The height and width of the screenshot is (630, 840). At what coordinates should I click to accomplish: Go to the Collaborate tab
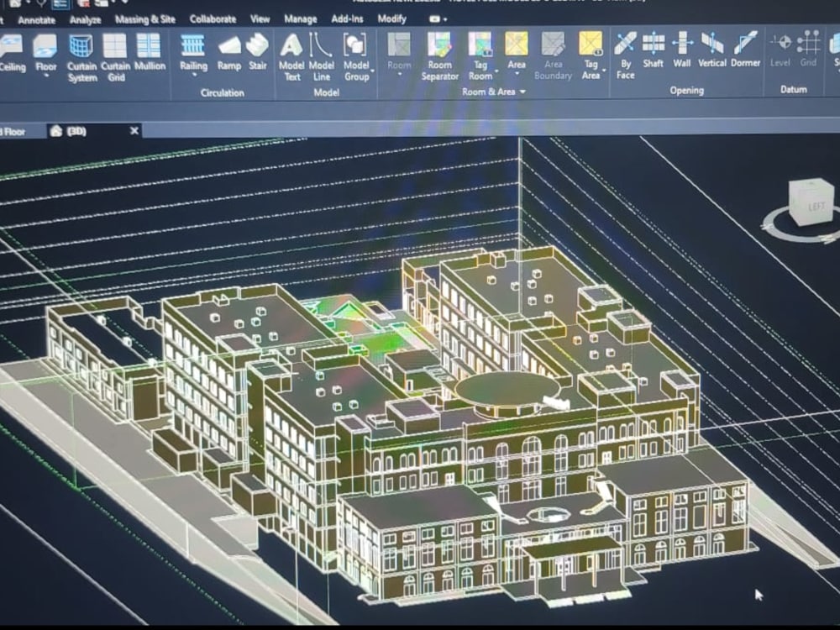click(x=213, y=19)
